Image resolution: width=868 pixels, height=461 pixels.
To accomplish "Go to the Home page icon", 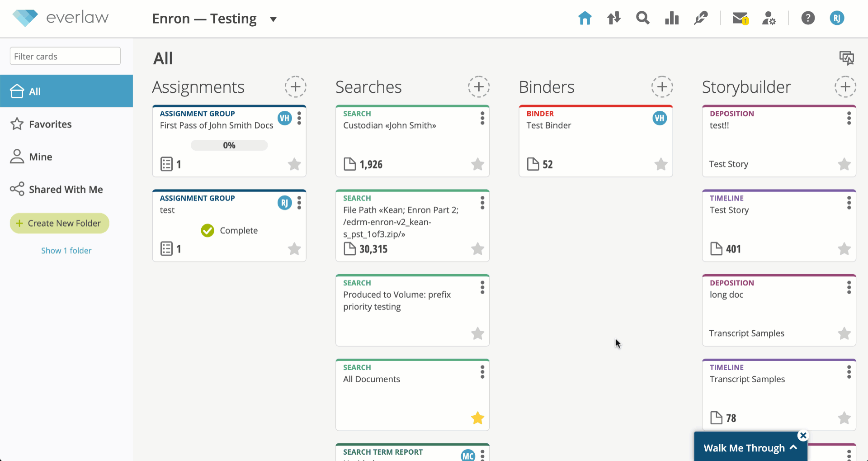I will (x=585, y=18).
